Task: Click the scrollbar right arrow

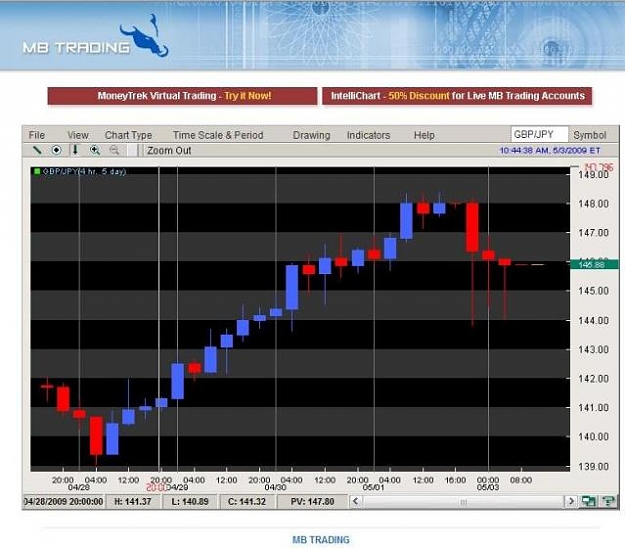Action: 571,501
